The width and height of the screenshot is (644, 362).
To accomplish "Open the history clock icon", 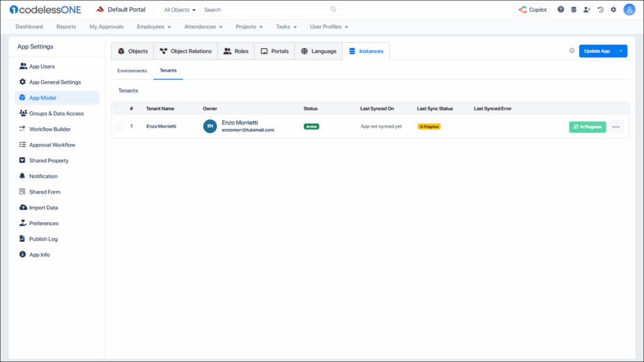I will (601, 9).
